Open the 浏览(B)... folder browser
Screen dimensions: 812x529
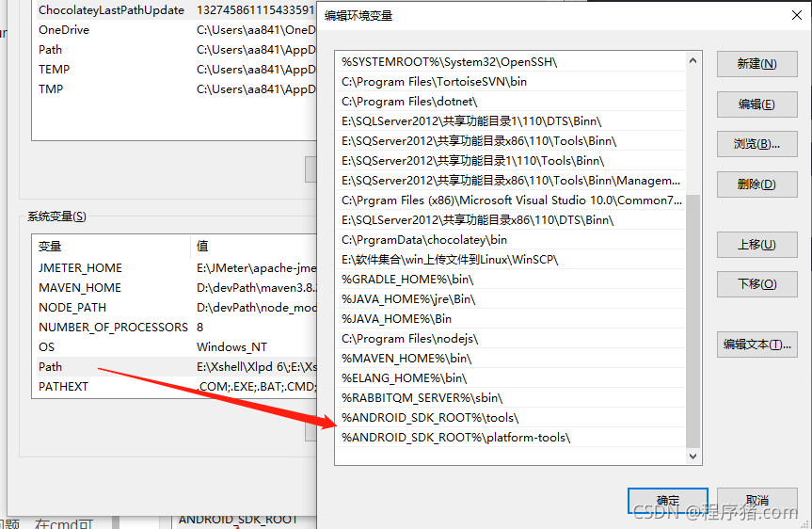tap(756, 144)
